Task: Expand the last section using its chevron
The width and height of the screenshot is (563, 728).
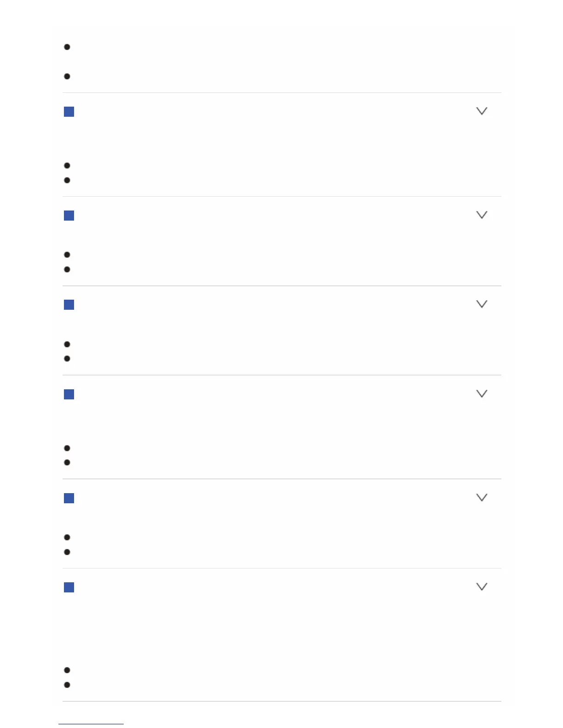Action: click(482, 587)
